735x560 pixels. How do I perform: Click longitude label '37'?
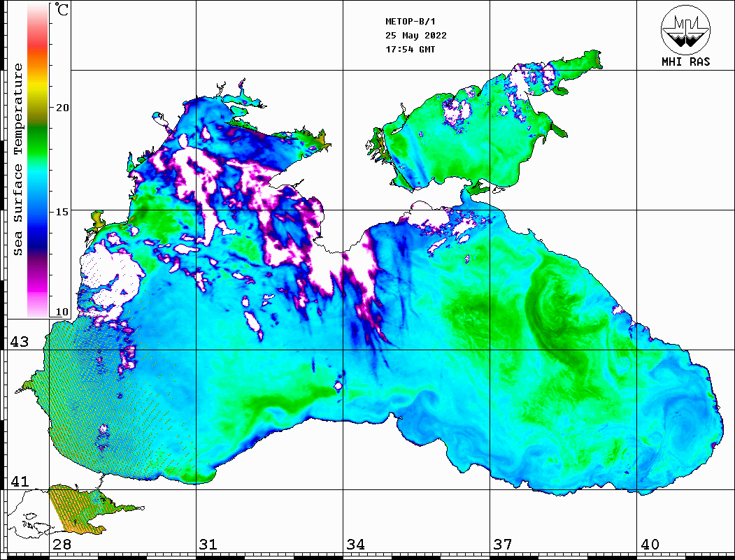[503, 544]
